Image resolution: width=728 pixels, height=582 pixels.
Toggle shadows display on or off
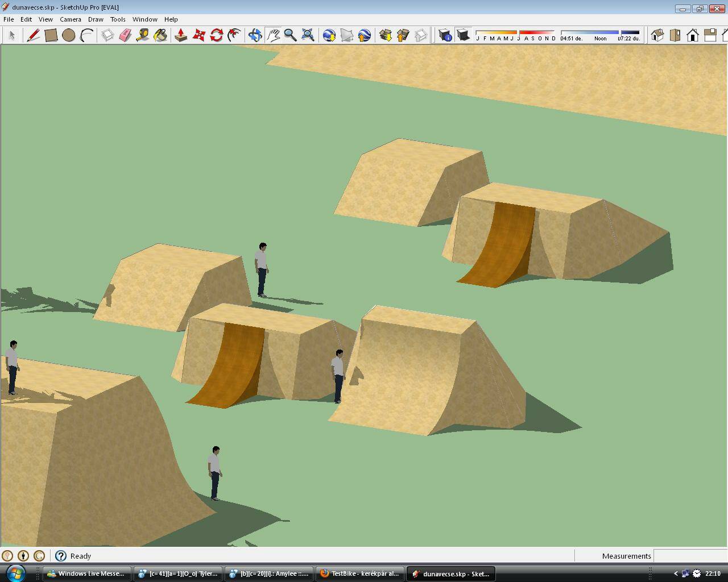pos(463,35)
